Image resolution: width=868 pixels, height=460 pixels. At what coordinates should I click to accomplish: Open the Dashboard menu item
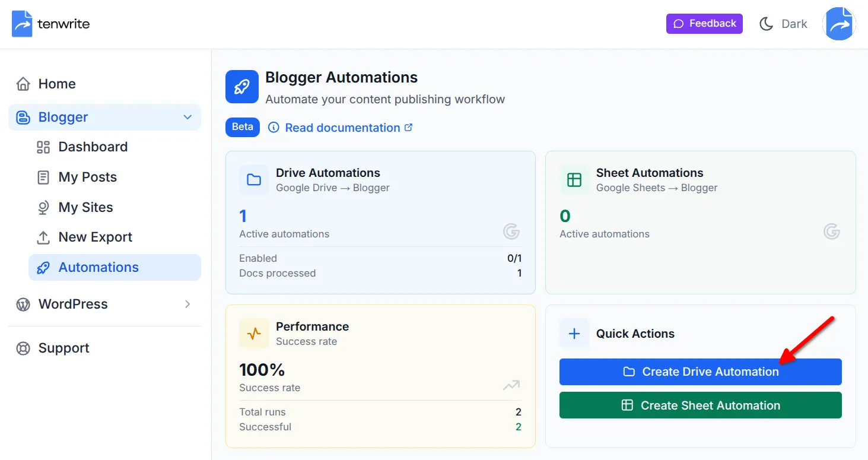93,147
